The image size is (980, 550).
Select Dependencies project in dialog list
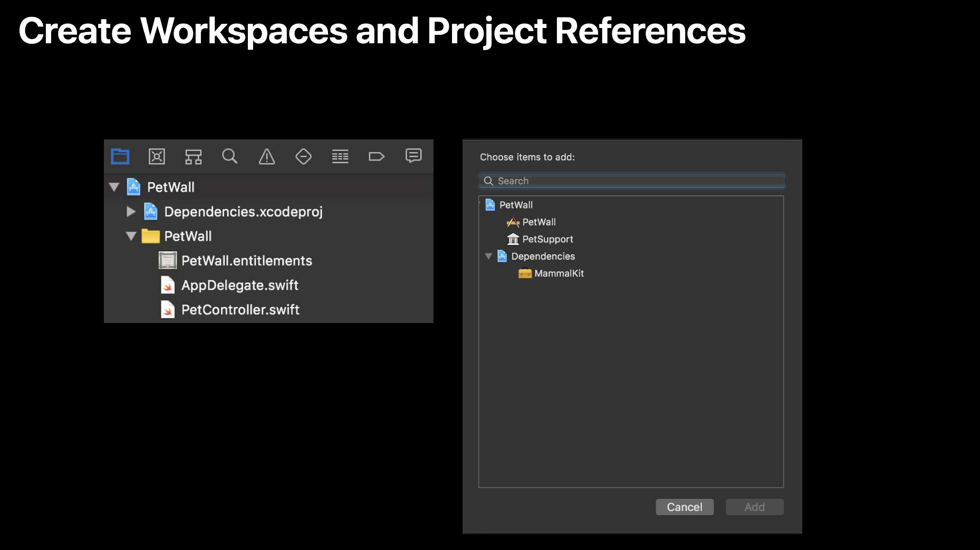tap(631, 257)
